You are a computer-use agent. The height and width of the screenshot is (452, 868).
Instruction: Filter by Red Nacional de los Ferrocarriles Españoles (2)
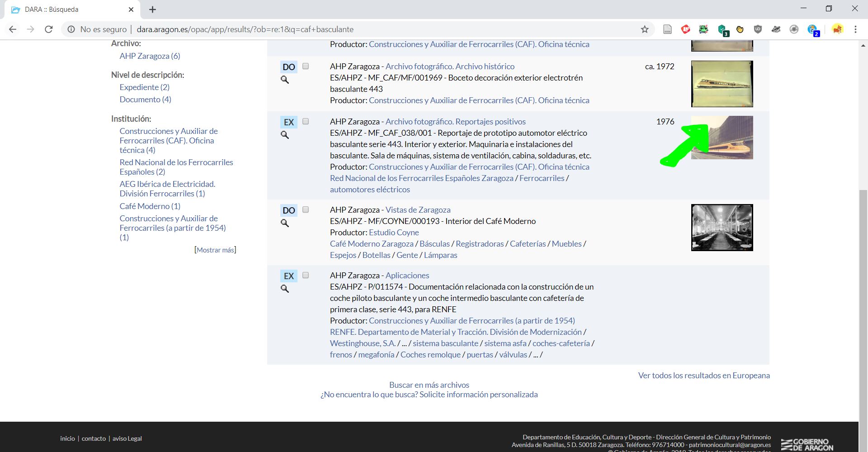pyautogui.click(x=176, y=167)
